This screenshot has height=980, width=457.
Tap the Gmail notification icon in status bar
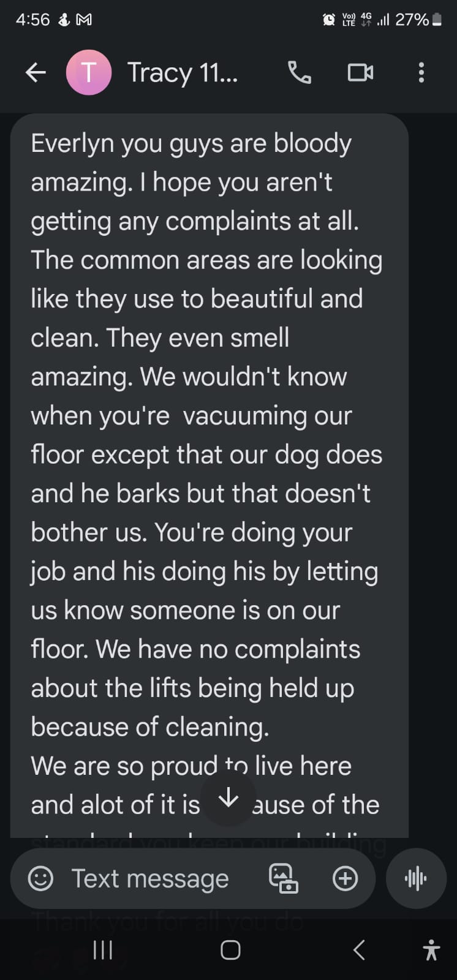[x=83, y=20]
